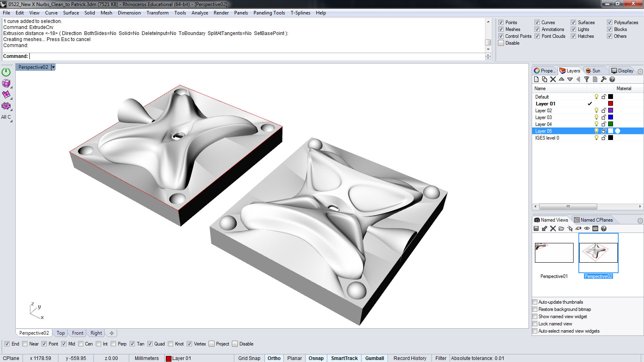
Task: Toggle Layer 03 lock icon
Action: pos(604,117)
